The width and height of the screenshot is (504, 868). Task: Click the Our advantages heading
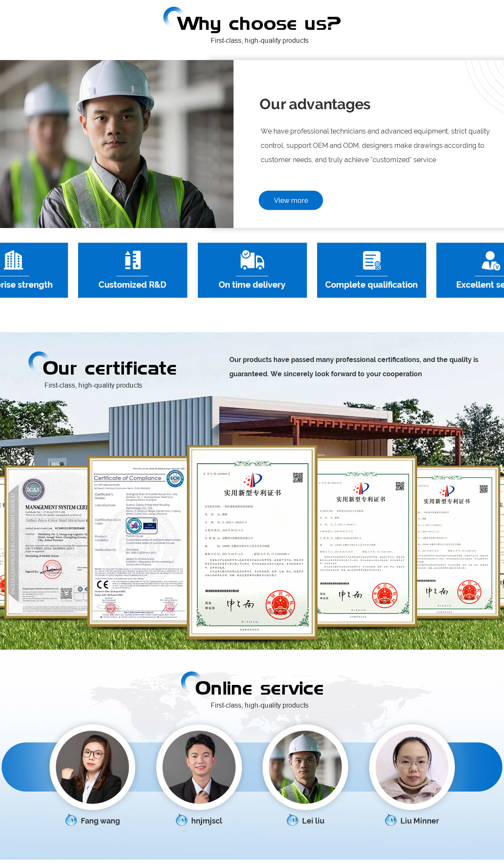(x=315, y=104)
